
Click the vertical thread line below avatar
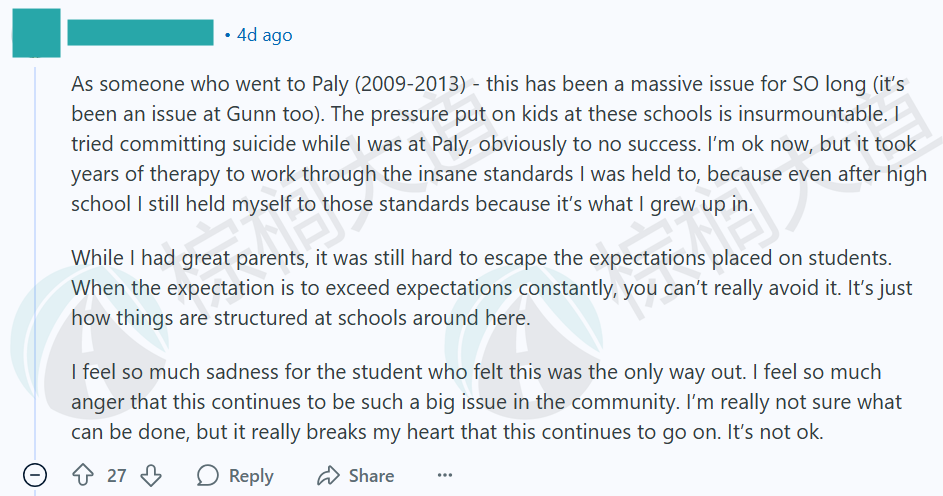[x=35, y=259]
